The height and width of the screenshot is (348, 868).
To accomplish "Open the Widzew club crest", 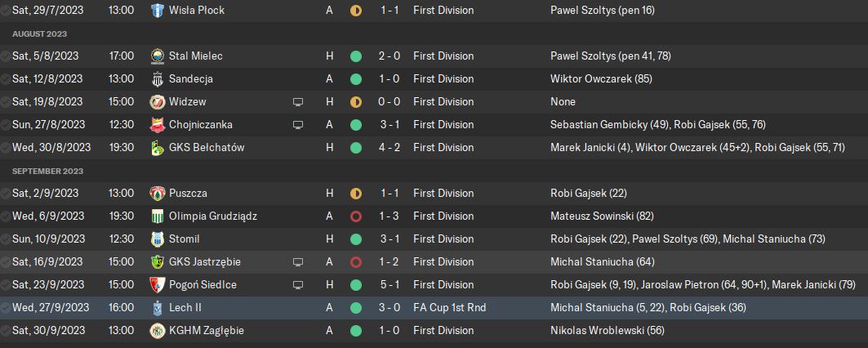I will [158, 102].
